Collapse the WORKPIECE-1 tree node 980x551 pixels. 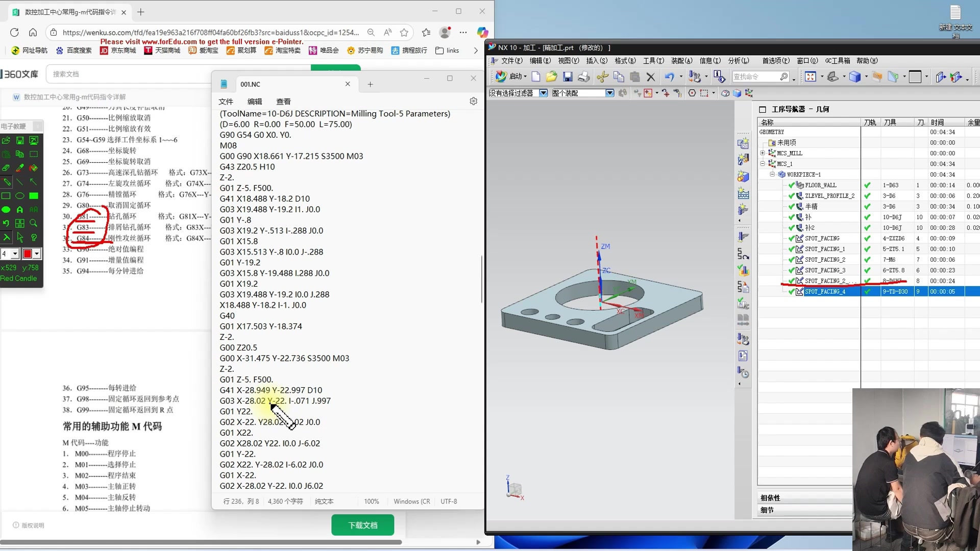coord(772,174)
